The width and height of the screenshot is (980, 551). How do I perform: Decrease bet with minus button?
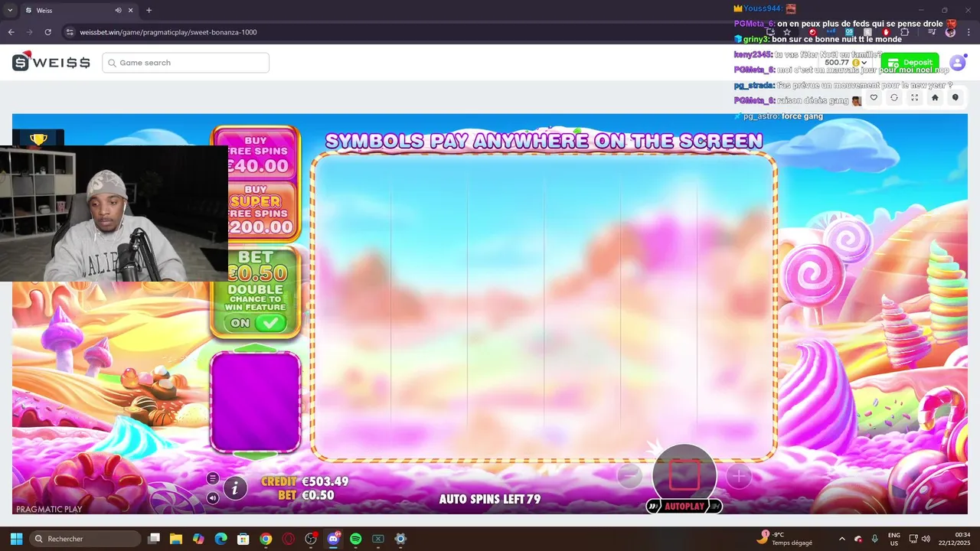tap(629, 476)
